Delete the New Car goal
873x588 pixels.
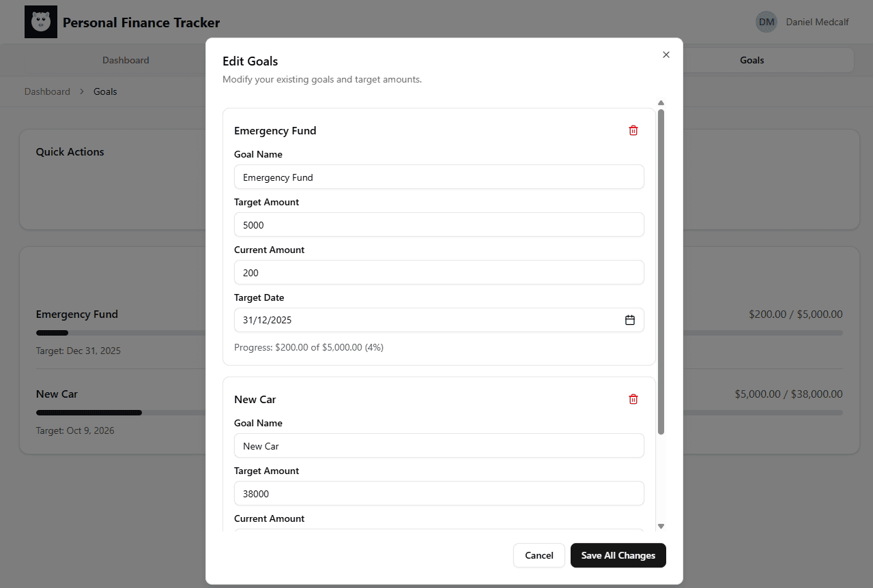click(633, 399)
